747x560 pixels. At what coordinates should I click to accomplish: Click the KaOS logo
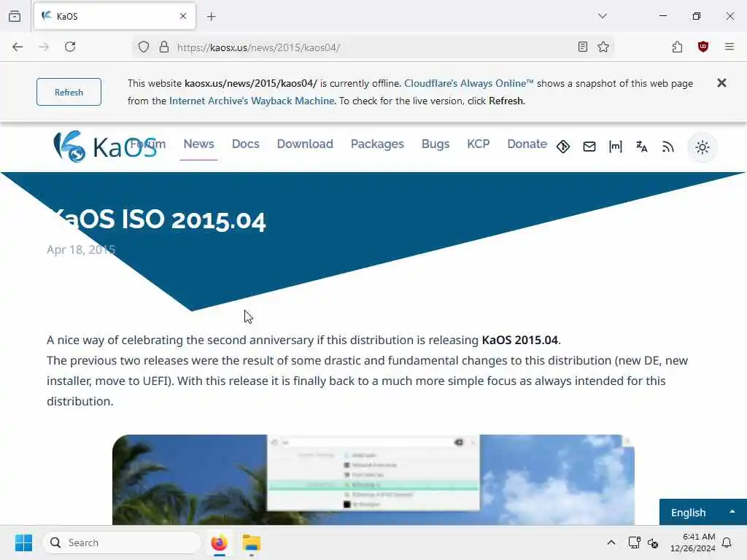[x=105, y=147]
